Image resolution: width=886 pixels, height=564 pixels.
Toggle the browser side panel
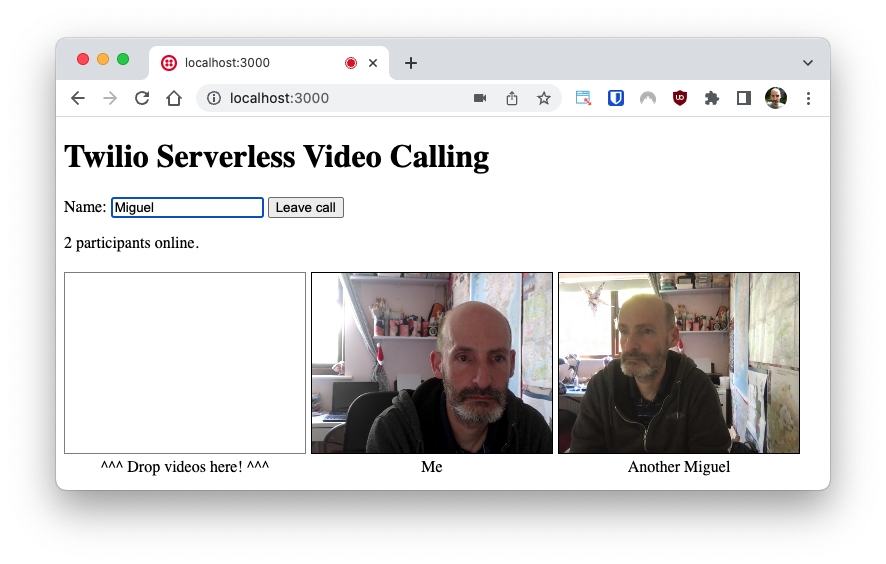pyautogui.click(x=744, y=98)
